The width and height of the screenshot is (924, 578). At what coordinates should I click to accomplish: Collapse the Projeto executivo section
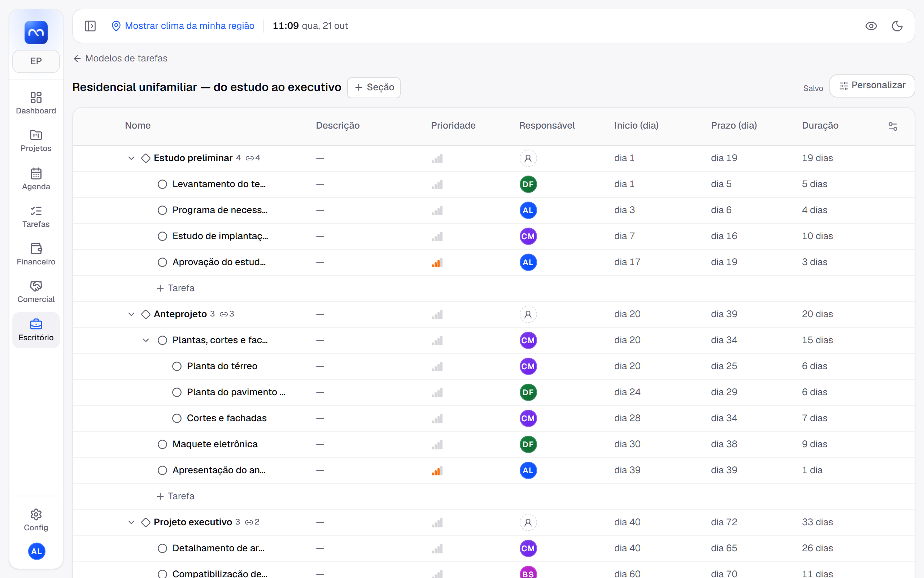(x=131, y=522)
